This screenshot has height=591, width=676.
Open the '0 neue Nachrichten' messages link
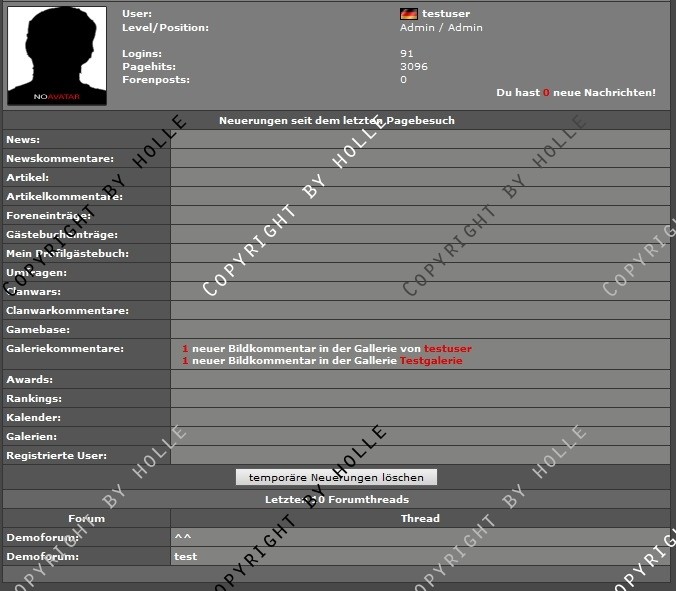(576, 93)
